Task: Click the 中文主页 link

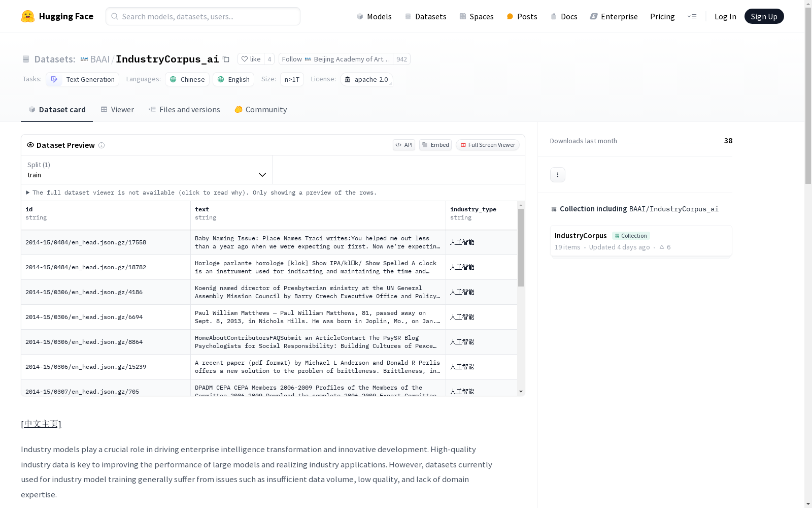Action: 41,424
